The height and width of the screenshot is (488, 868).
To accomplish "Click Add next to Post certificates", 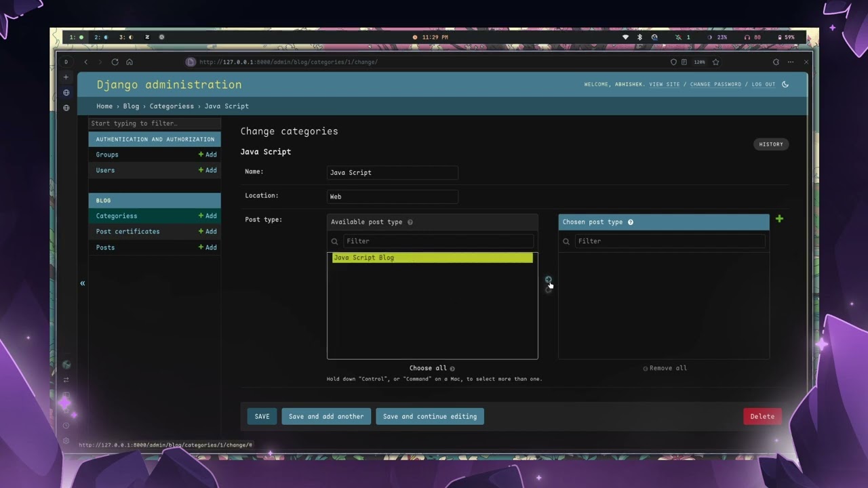I will [x=208, y=232].
